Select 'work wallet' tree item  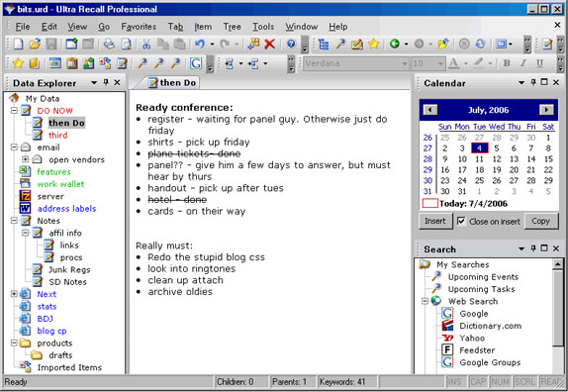[60, 184]
